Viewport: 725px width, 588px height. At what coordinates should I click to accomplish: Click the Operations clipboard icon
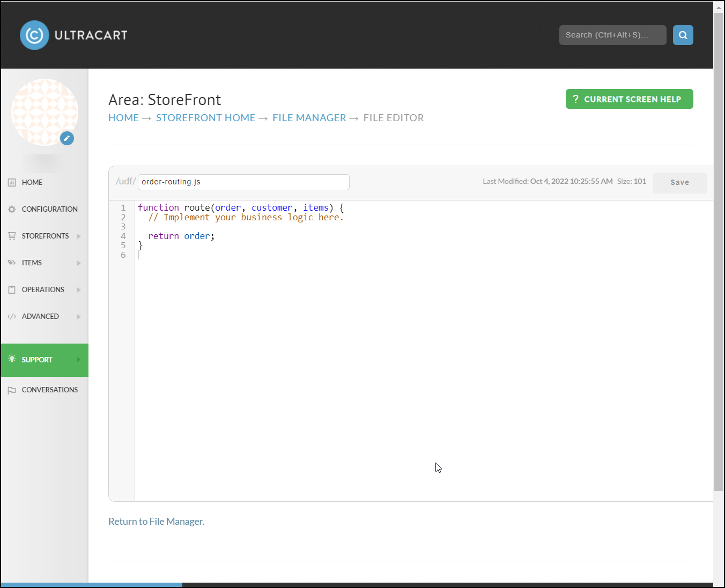[12, 289]
